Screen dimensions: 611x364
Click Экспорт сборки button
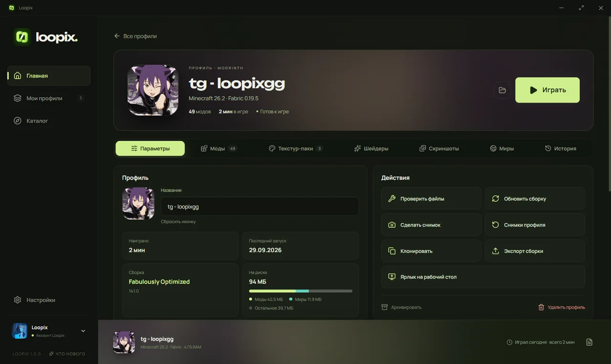click(x=535, y=251)
